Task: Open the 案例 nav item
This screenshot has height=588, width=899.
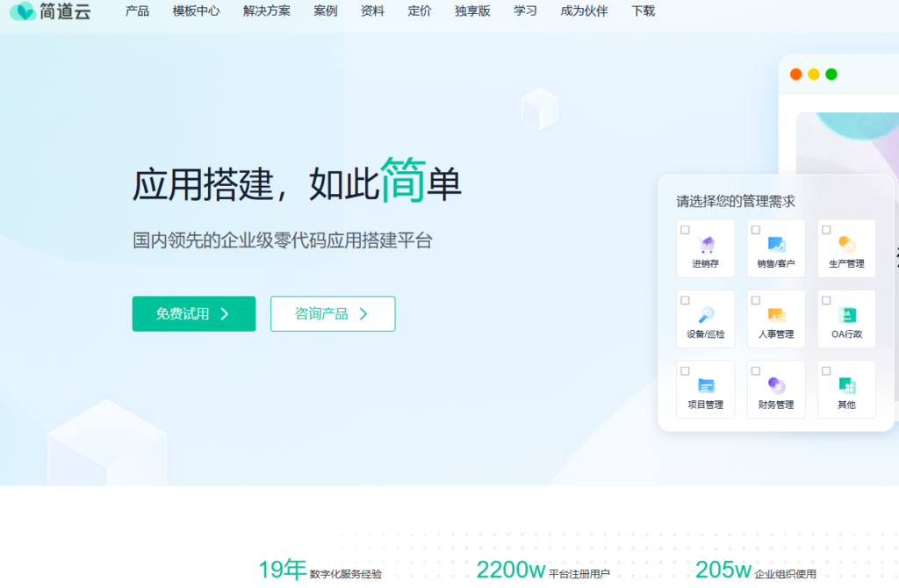Action: click(x=326, y=11)
